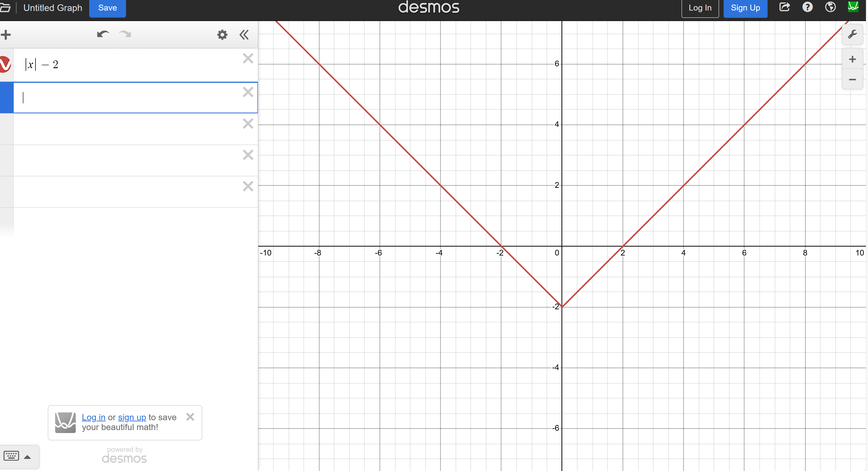Zoom out of the graph
The image size is (868, 471).
click(852, 80)
